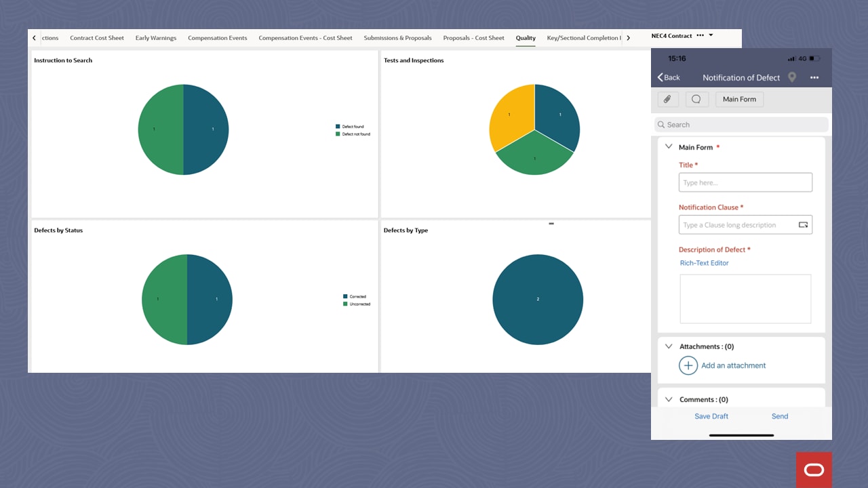Open the mobile header three-dots menu
Screen dimensions: 868x488
pos(814,77)
